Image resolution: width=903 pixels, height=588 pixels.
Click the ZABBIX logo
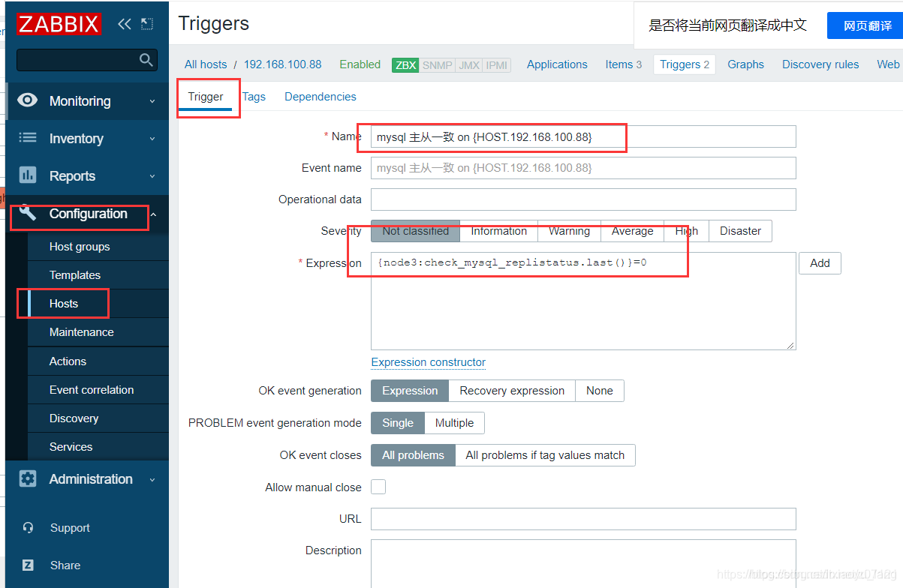[59, 24]
